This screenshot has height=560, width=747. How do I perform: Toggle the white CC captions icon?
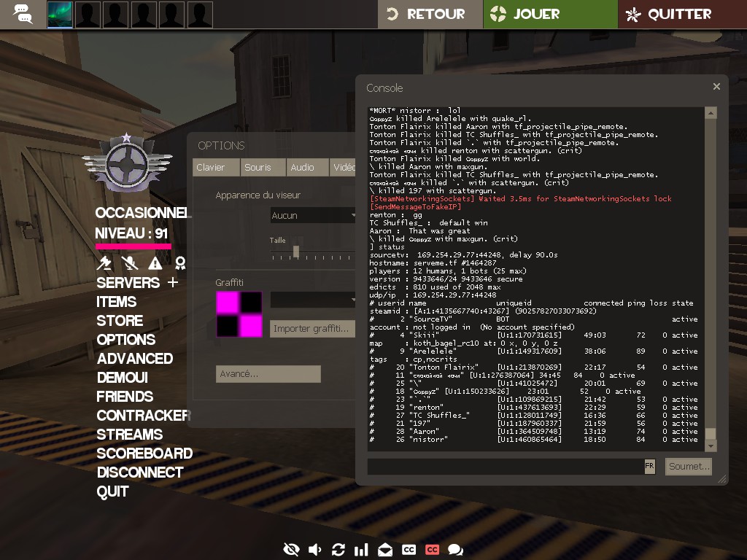point(409,550)
